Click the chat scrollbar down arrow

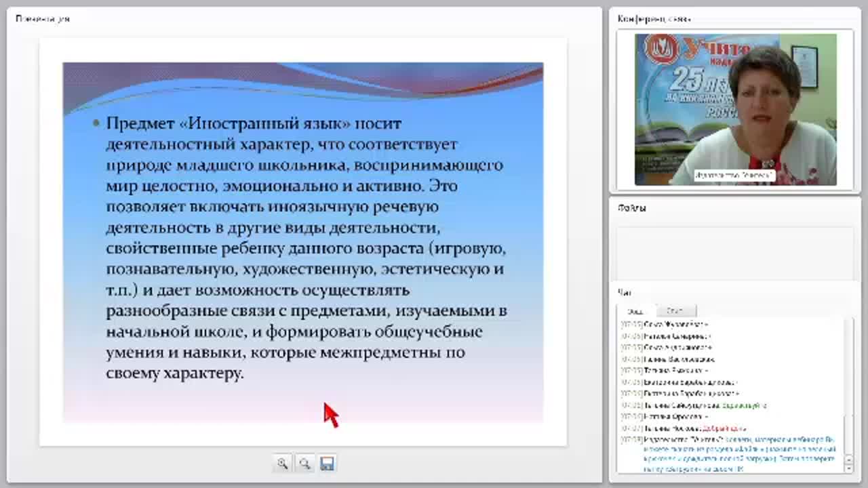tap(849, 468)
